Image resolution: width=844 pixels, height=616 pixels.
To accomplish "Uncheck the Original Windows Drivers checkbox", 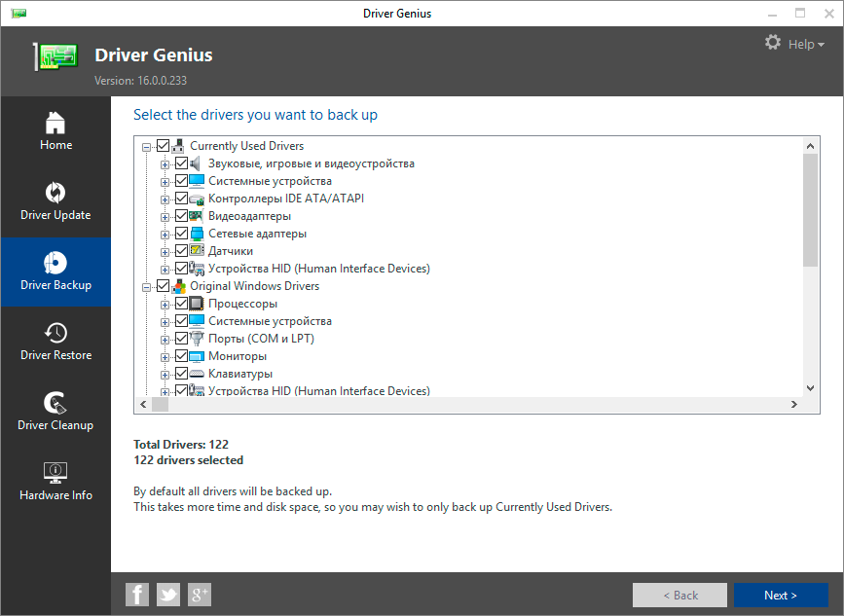I will coord(164,286).
